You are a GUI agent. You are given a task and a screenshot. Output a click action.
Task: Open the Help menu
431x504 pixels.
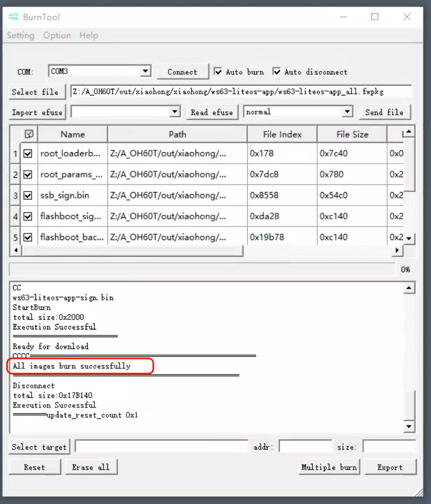pos(89,35)
